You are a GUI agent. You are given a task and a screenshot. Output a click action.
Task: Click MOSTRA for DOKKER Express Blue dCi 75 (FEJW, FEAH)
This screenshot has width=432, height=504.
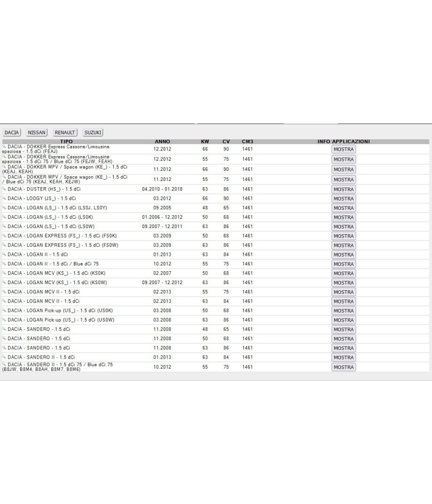(344, 159)
